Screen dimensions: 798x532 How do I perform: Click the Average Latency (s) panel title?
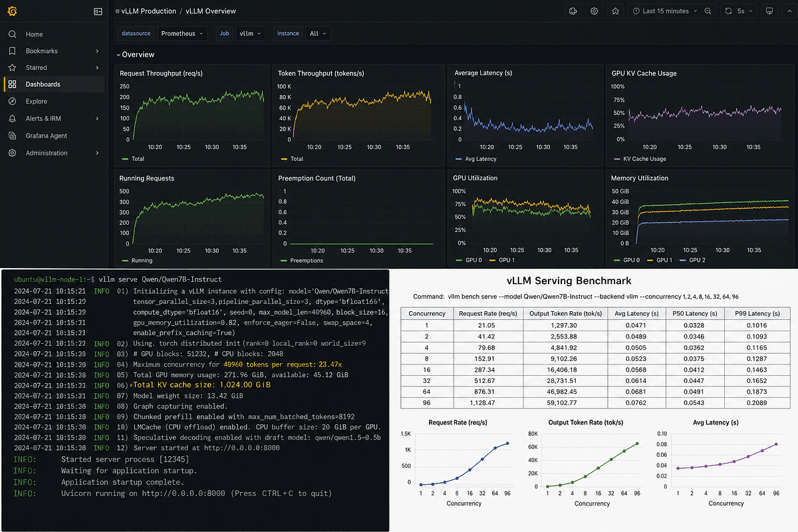pos(484,73)
